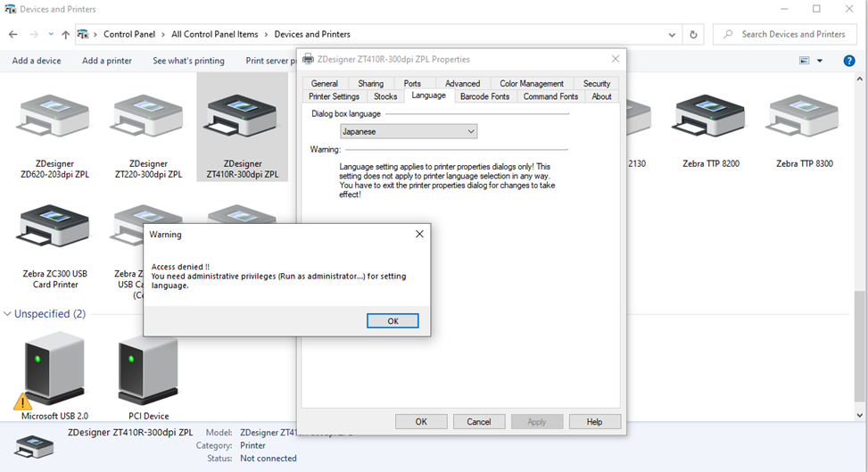The image size is (868, 472).
Task: Collapse the Unspecified (2) group
Action: pos(7,313)
